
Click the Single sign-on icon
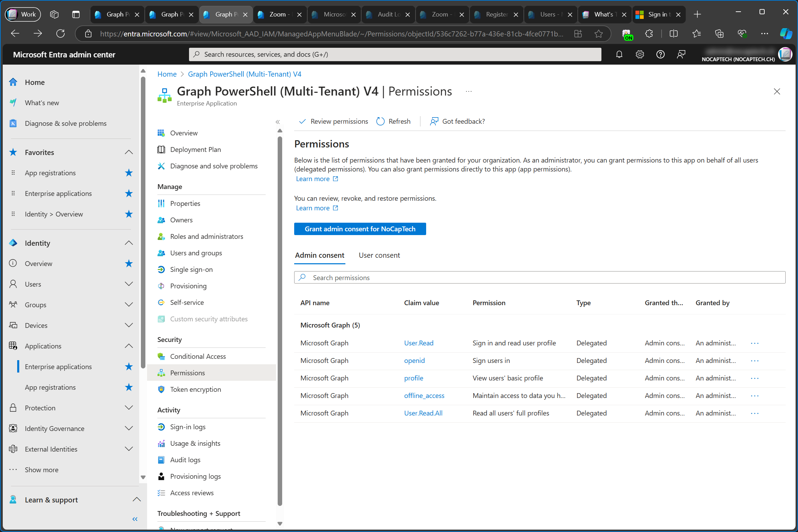click(161, 269)
